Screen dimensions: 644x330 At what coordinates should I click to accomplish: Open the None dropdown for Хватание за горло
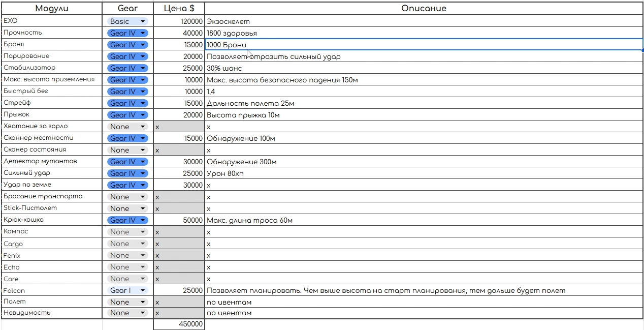click(127, 127)
